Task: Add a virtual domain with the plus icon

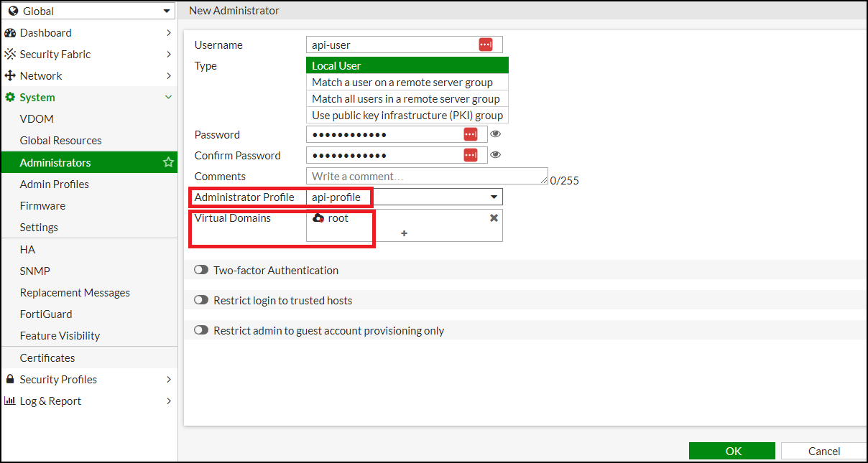Action: tap(404, 233)
